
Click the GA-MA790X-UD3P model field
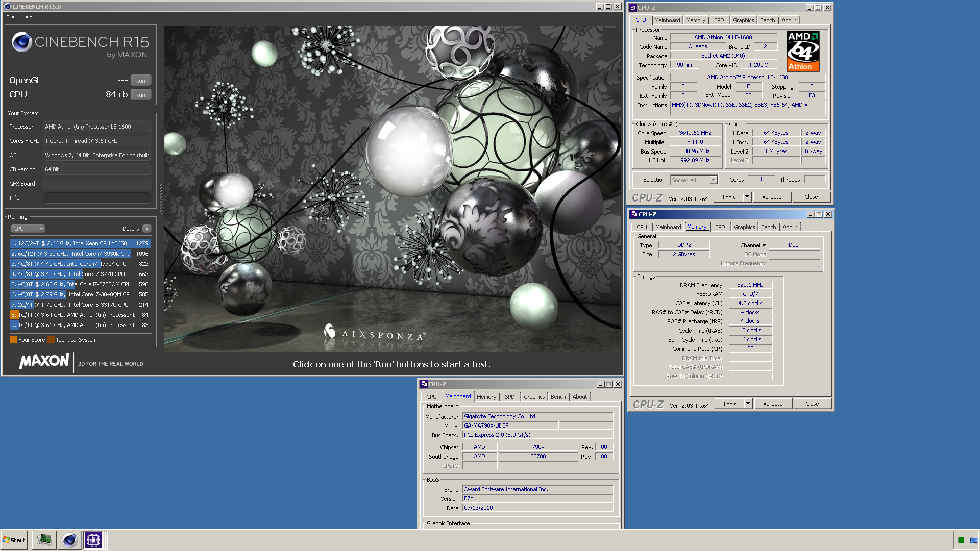510,425
